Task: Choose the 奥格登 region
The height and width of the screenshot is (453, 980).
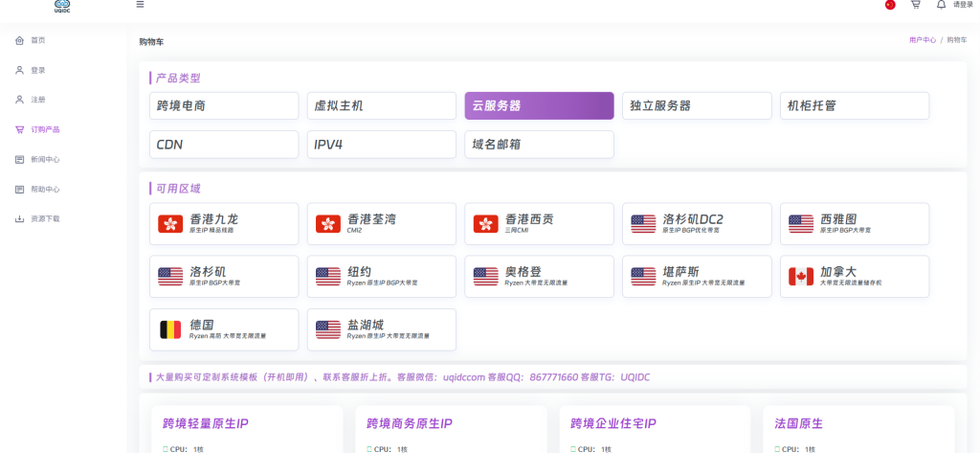Action: tap(540, 277)
